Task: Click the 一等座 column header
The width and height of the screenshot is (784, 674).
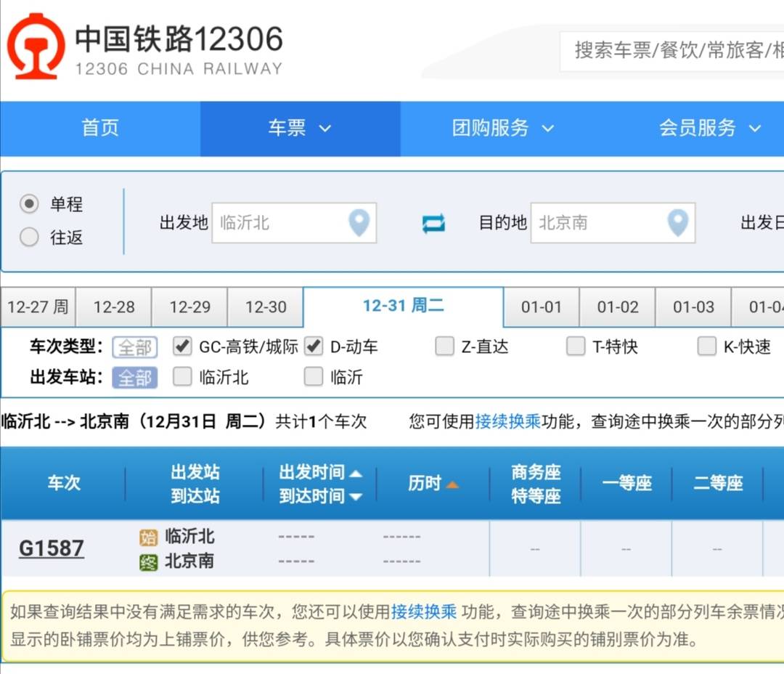Action: tap(626, 484)
